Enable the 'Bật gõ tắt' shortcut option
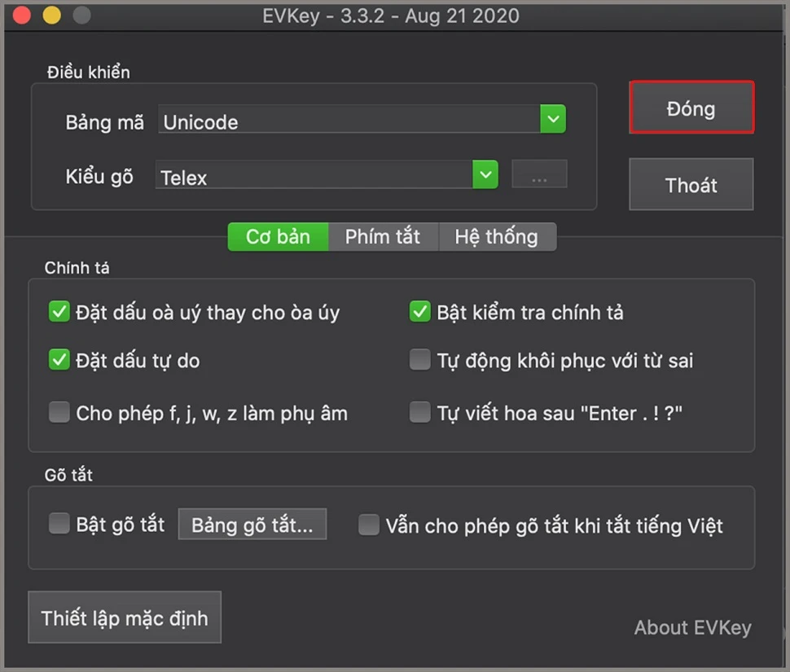Viewport: 790px width, 672px height. coord(59,525)
